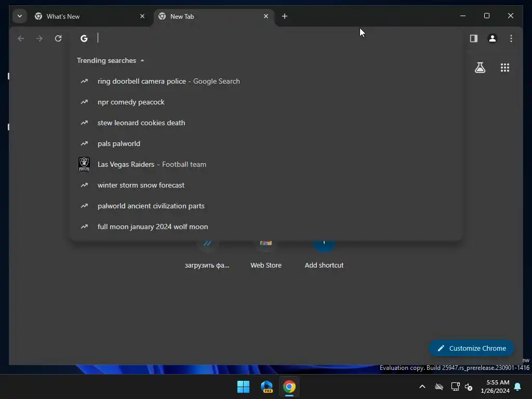Click trending arrow icon beside npr comedy peacock

point(84,102)
